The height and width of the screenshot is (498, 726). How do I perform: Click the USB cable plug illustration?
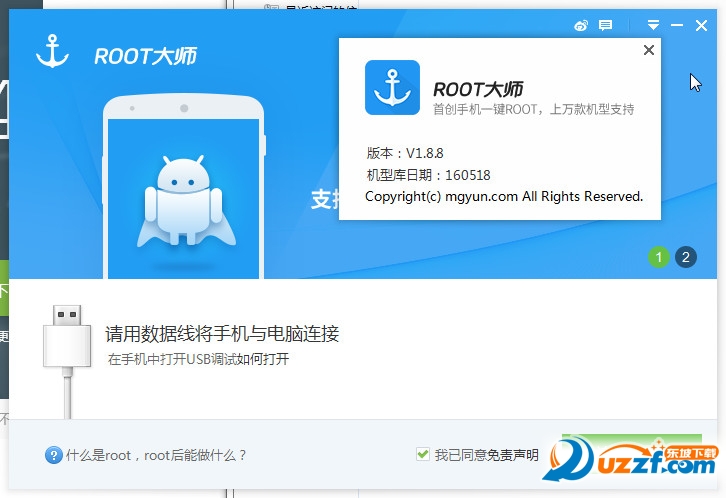67,361
